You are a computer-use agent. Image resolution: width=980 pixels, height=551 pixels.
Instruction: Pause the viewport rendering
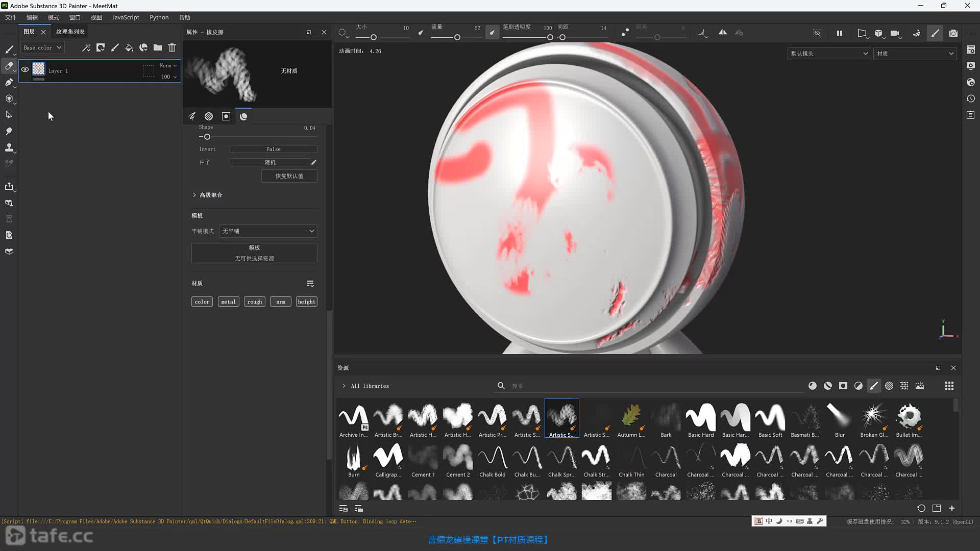[840, 33]
